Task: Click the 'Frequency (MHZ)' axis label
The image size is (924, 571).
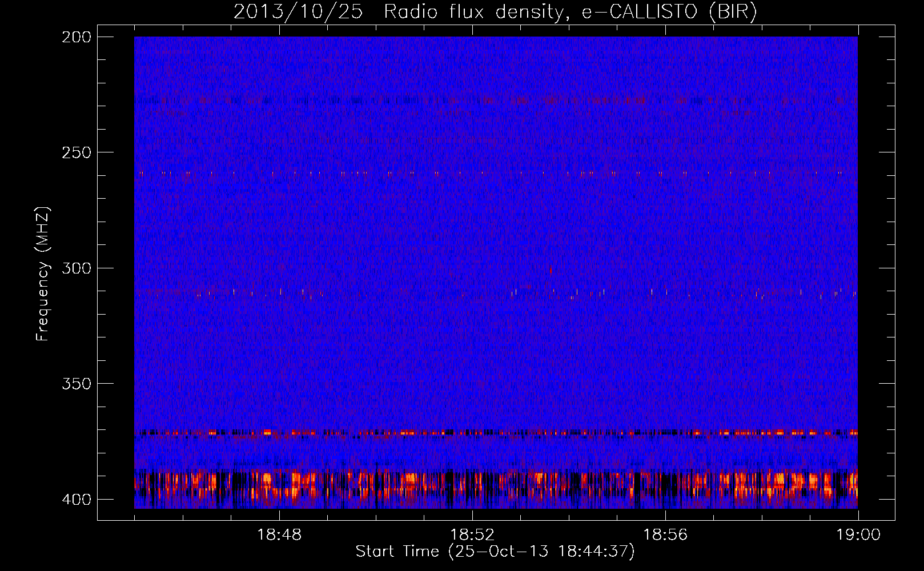Action: pyautogui.click(x=43, y=274)
